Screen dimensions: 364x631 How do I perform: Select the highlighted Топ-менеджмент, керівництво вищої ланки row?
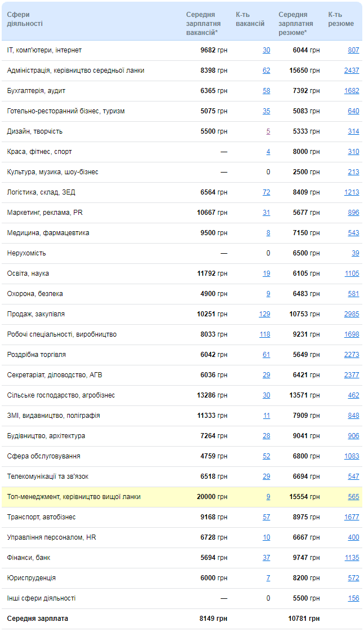(182, 497)
